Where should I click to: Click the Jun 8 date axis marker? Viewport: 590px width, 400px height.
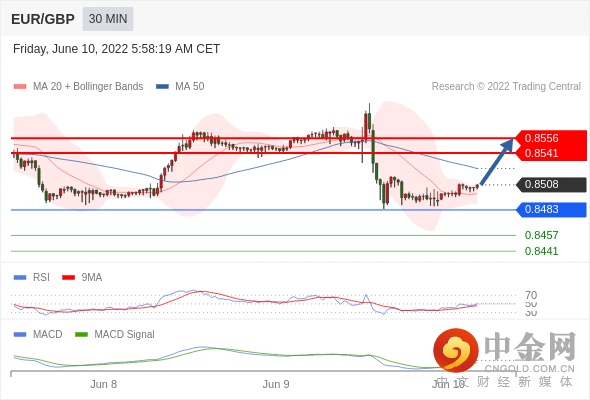coord(103,384)
